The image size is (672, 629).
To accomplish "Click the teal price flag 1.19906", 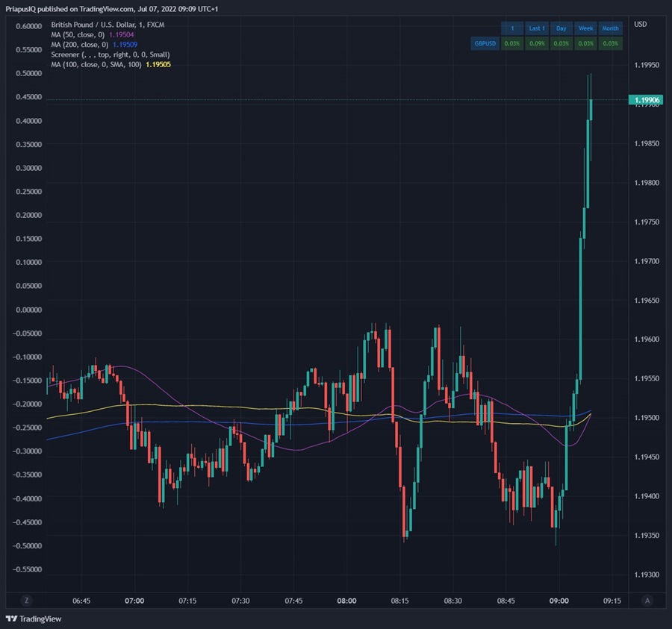I will (x=645, y=100).
